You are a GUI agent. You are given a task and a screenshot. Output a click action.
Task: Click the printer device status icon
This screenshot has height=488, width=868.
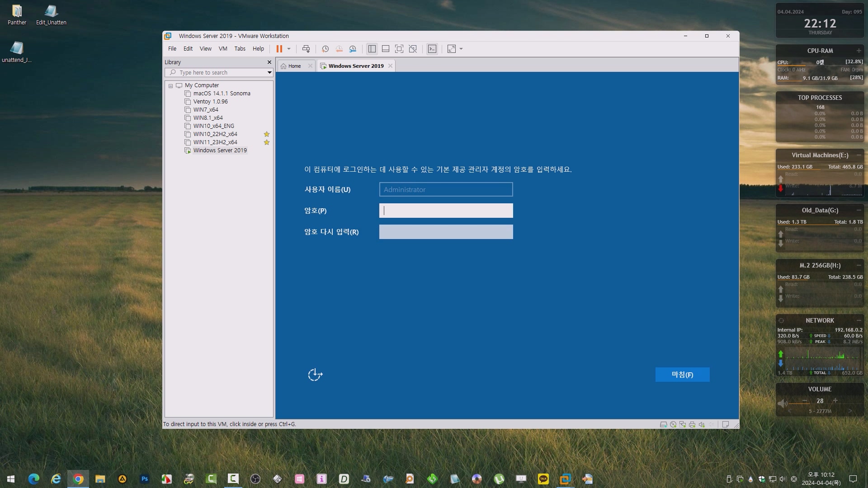(x=692, y=424)
